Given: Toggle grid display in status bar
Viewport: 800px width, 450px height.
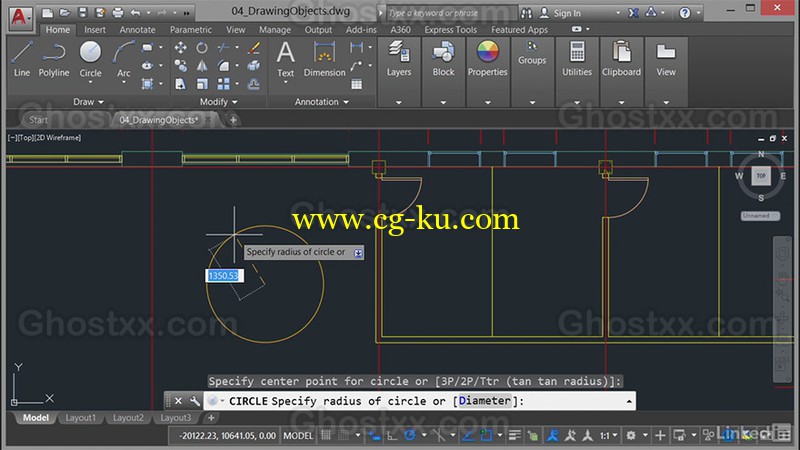Looking at the screenshot, I should tap(326, 435).
